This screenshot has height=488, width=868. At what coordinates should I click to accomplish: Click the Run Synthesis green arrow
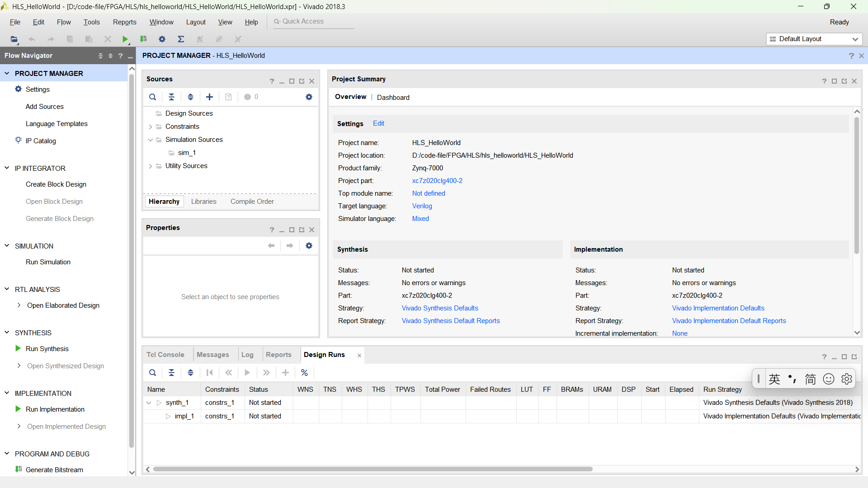tap(18, 348)
